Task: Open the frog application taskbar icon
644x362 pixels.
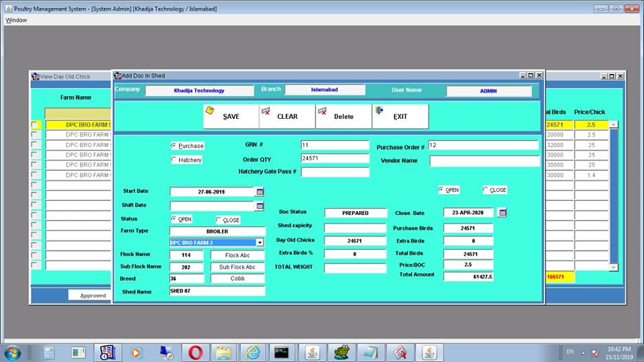Action: pos(341,353)
